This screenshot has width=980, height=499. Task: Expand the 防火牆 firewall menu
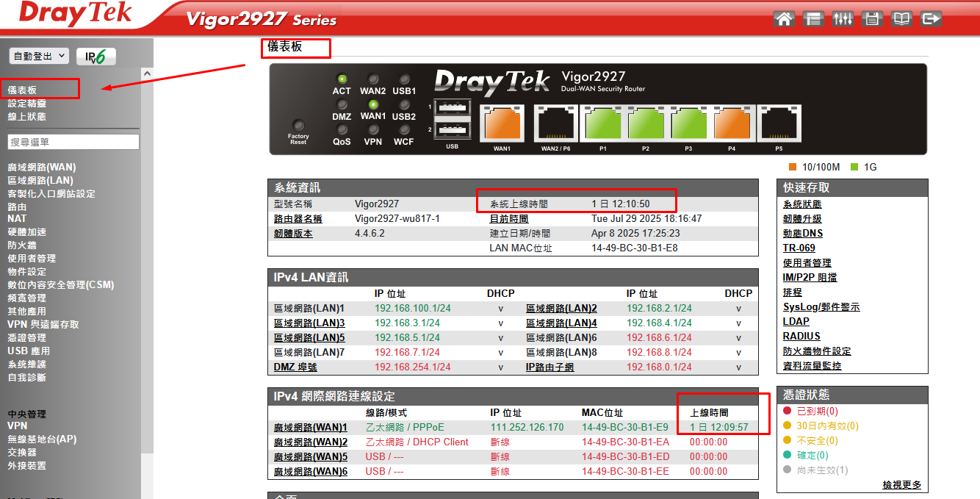point(22,245)
